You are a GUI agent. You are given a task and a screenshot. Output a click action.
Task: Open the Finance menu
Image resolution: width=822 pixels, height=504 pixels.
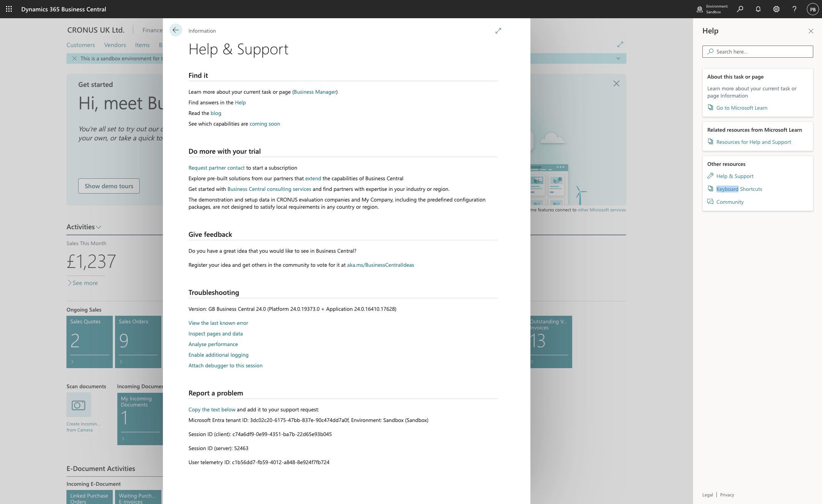[x=153, y=30]
